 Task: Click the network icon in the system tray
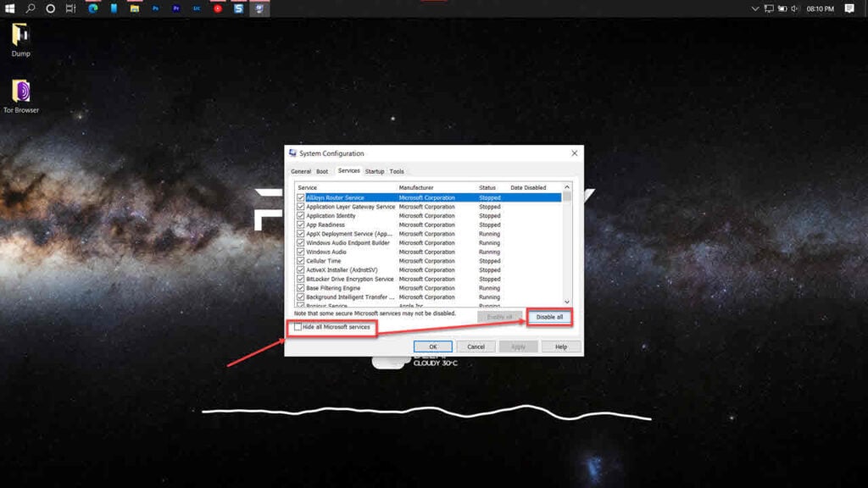point(769,8)
